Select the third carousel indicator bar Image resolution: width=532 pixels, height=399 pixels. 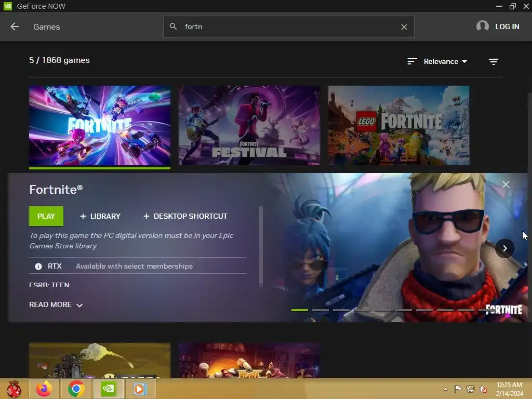(341, 310)
